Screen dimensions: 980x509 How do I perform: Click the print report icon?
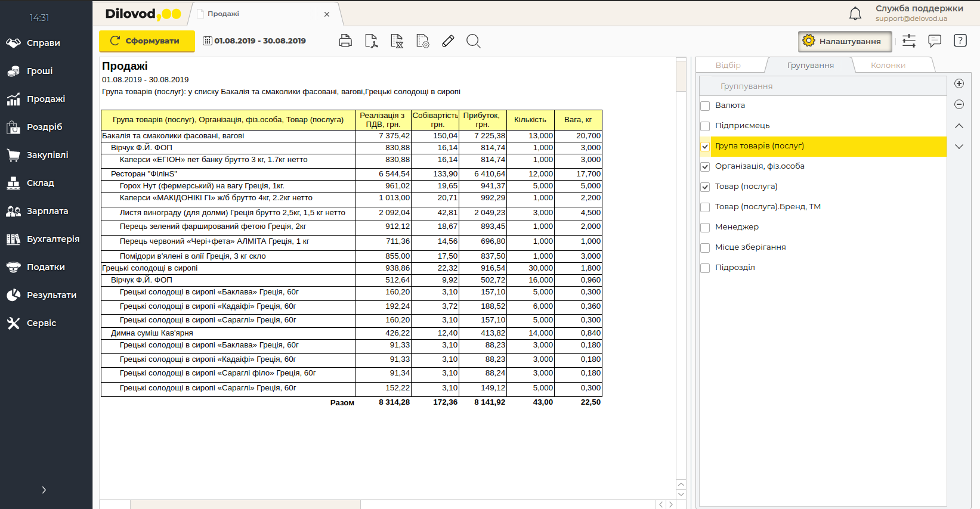click(345, 41)
